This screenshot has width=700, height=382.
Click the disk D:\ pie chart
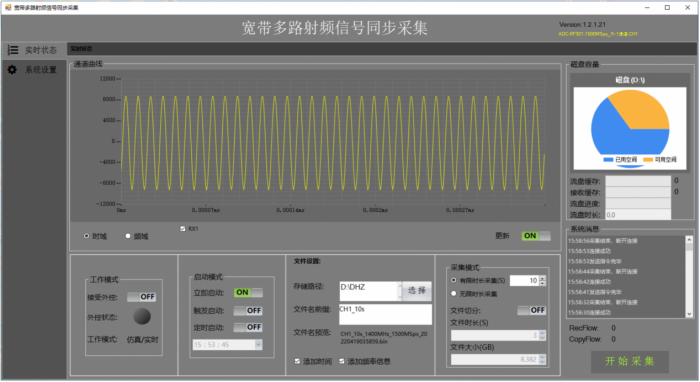tap(630, 128)
